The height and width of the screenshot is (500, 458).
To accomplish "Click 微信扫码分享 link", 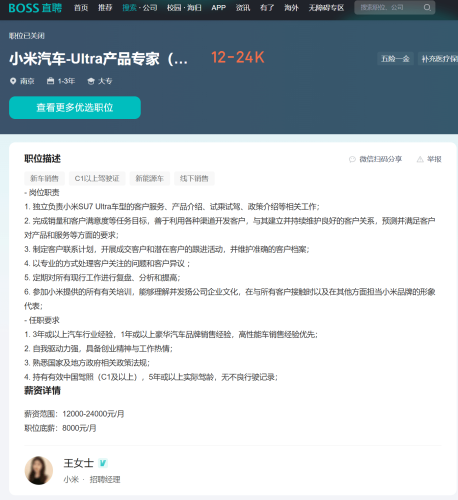I will (x=380, y=159).
